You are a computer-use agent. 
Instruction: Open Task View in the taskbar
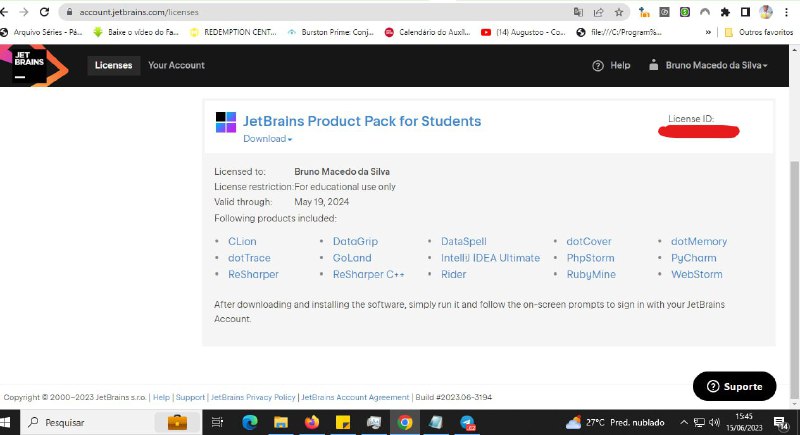tap(217, 422)
